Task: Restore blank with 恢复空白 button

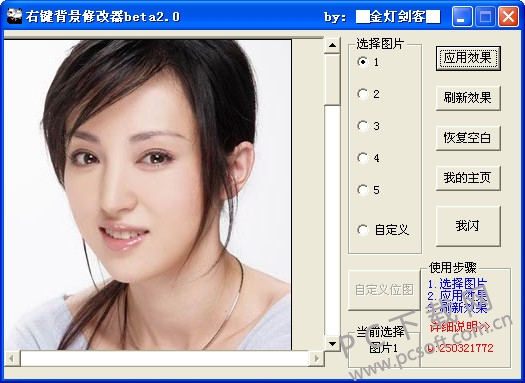Action: [x=468, y=138]
